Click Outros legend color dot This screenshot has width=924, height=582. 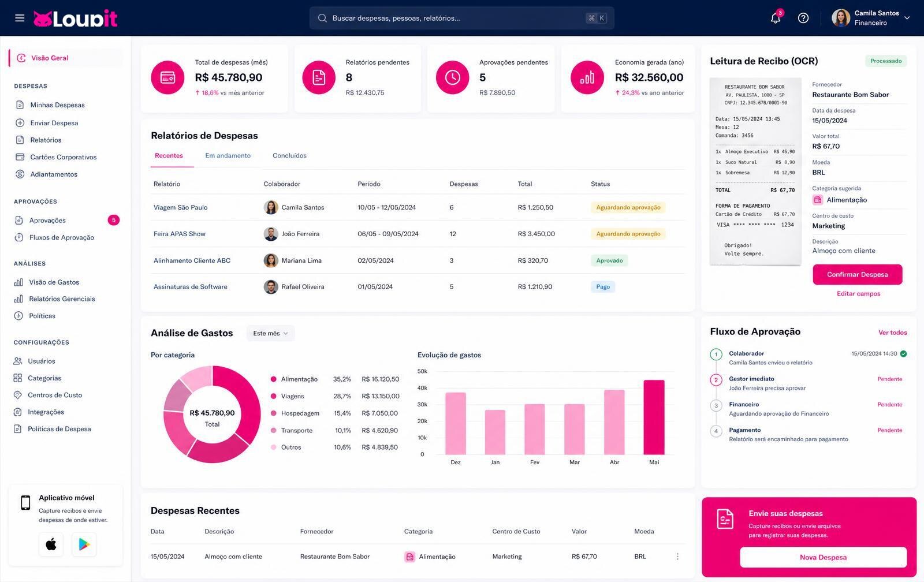click(273, 447)
